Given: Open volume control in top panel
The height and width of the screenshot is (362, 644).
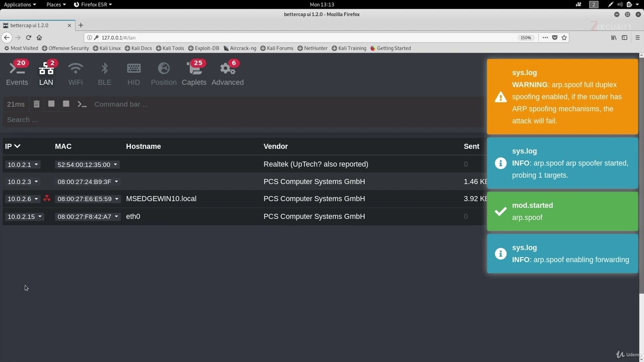Looking at the screenshot, I should tap(620, 5).
